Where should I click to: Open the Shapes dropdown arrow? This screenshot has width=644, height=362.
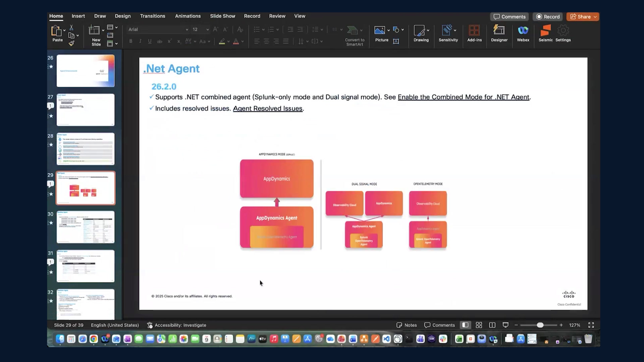coord(402,30)
